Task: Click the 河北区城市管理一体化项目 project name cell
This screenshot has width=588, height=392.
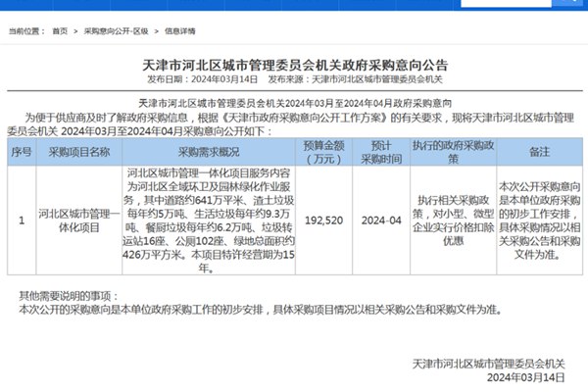Action: [x=79, y=220]
